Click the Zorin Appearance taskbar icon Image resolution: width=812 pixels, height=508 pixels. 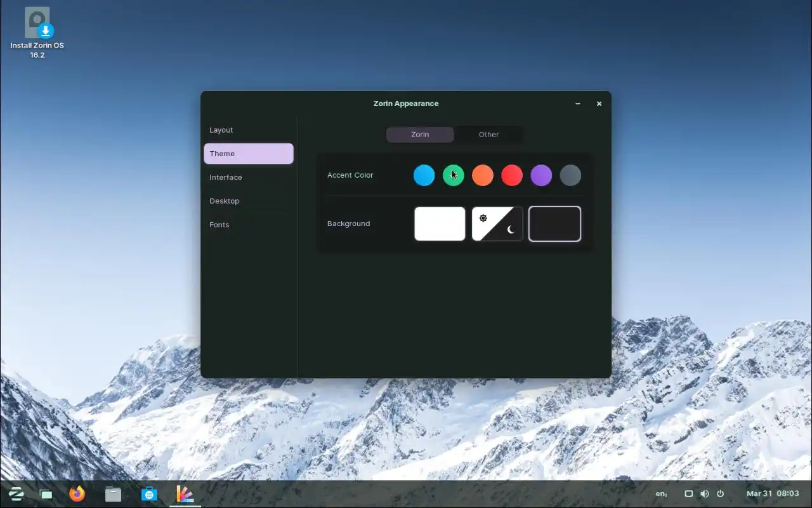pyautogui.click(x=185, y=493)
